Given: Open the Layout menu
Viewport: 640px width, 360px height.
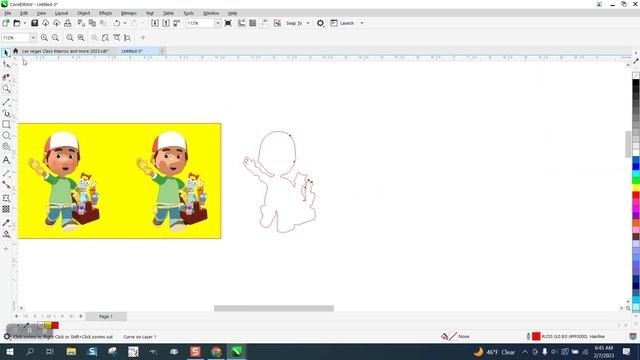Looking at the screenshot, I should click(61, 13).
